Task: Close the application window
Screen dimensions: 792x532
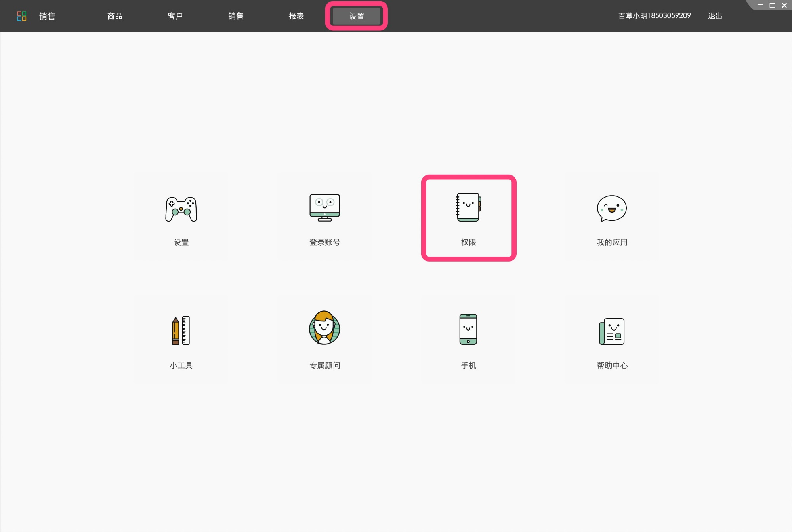Action: point(784,5)
